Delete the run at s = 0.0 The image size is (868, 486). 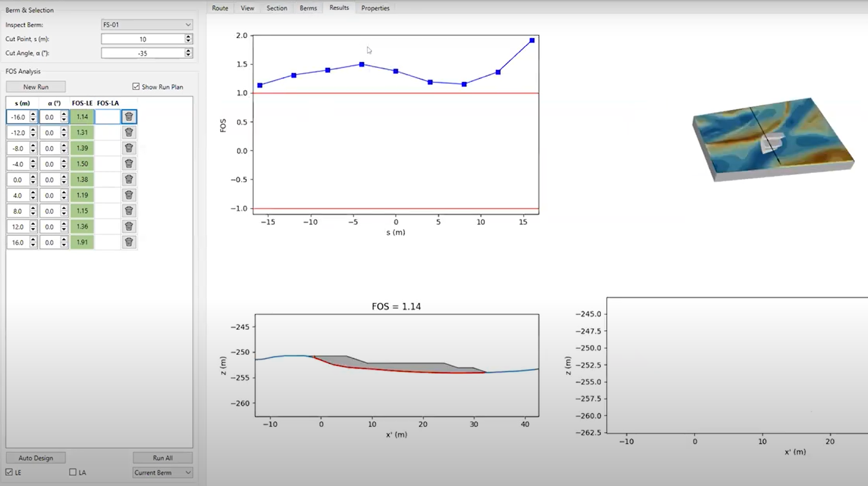point(129,180)
